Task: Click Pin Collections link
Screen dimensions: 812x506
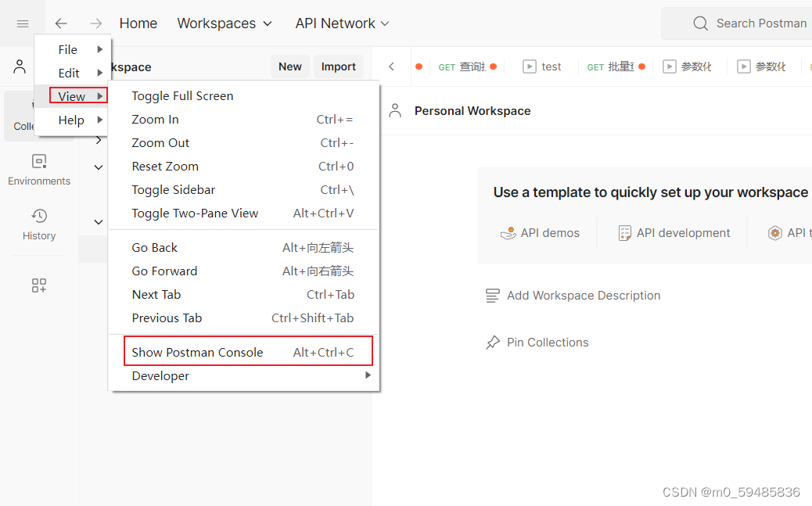Action: coord(537,343)
